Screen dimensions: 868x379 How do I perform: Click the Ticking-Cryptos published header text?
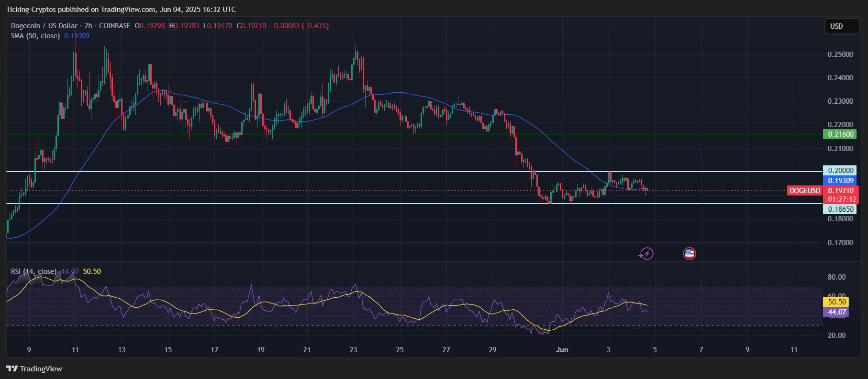tap(121, 10)
